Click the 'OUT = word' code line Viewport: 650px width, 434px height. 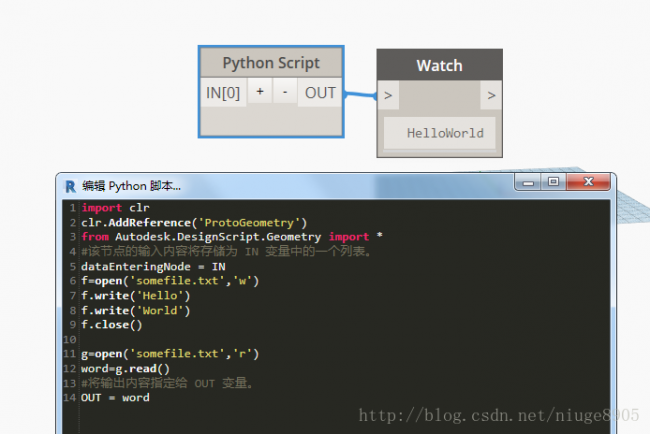pyautogui.click(x=115, y=397)
